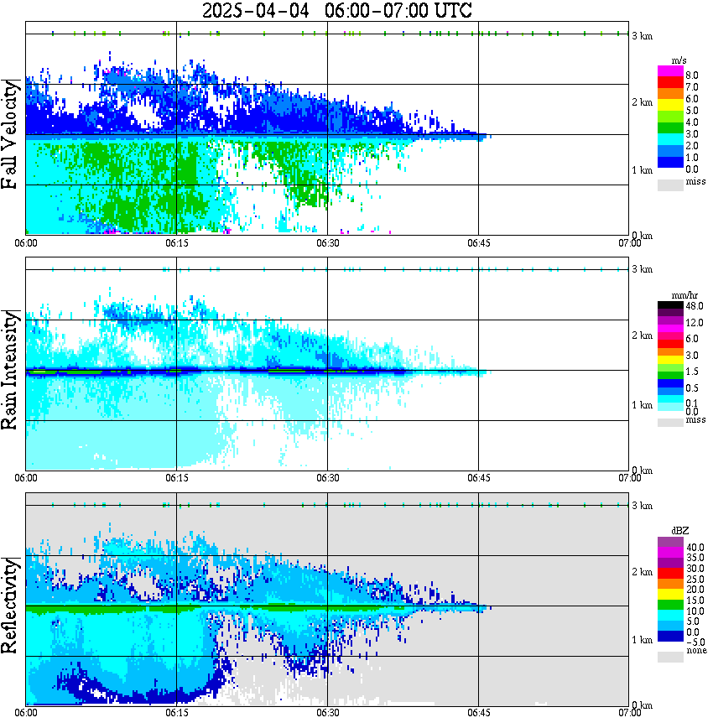Image resolution: width=713 pixels, height=728 pixels.
Task: Select the gray 'miss' swatch in the m/s legend
Action: coord(670,185)
